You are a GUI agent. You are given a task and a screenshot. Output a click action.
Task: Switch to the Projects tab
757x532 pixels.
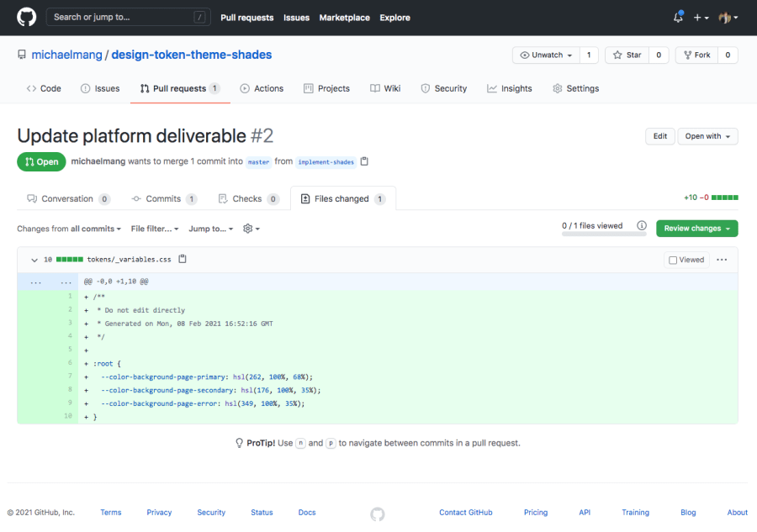326,88
